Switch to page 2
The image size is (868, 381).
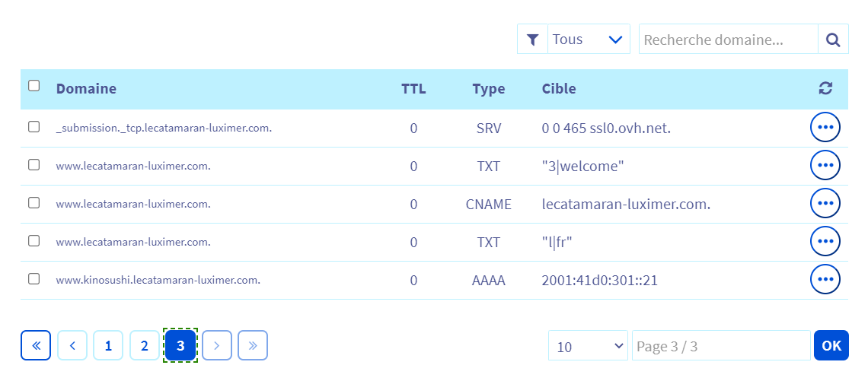tap(145, 346)
